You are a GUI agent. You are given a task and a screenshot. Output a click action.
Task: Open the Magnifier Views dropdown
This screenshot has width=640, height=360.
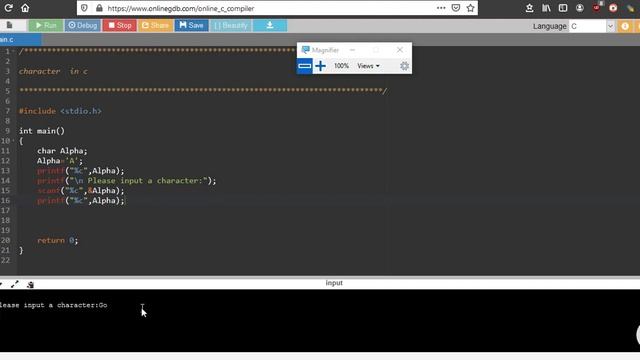point(368,66)
